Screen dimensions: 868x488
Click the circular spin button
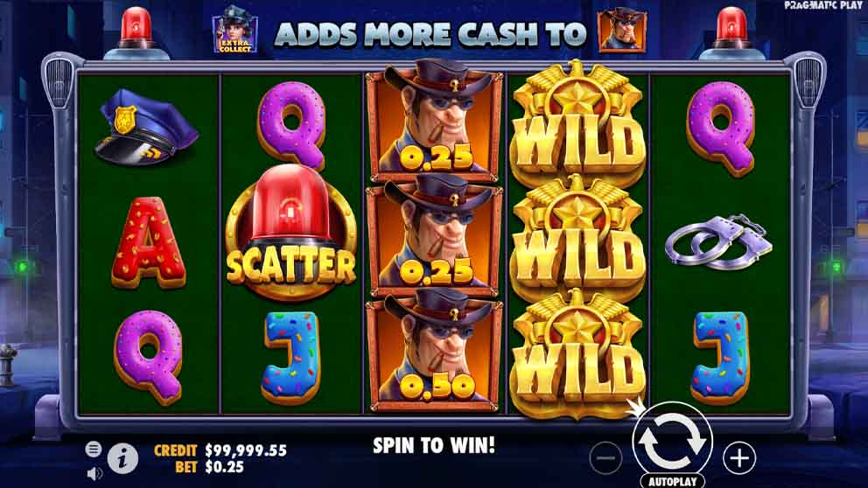[672, 441]
